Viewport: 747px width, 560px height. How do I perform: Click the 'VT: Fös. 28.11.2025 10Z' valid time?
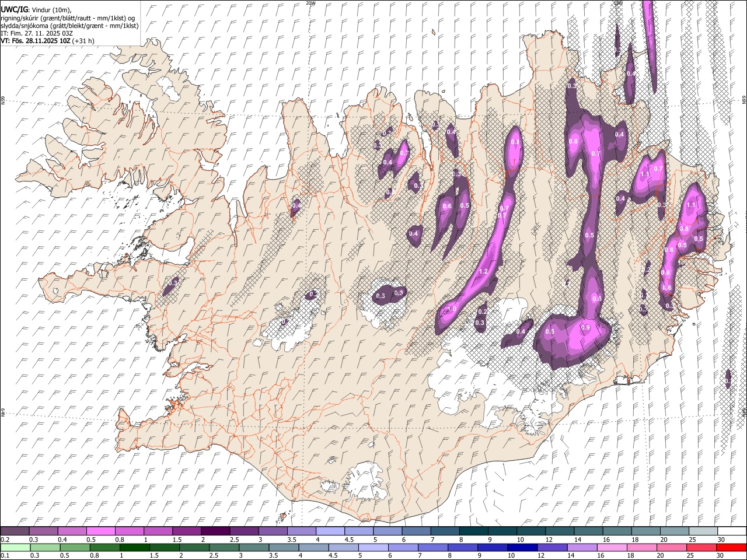(x=36, y=41)
